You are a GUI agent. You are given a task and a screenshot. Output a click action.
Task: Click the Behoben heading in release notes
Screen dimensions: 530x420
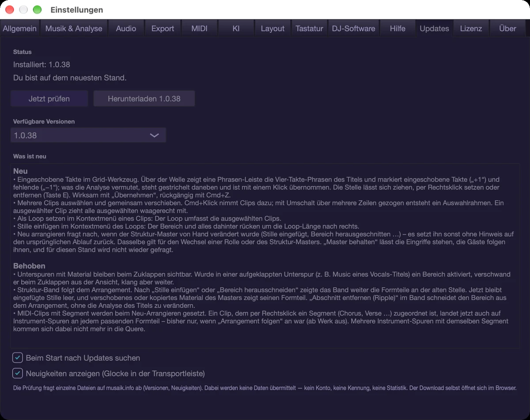pyautogui.click(x=29, y=266)
